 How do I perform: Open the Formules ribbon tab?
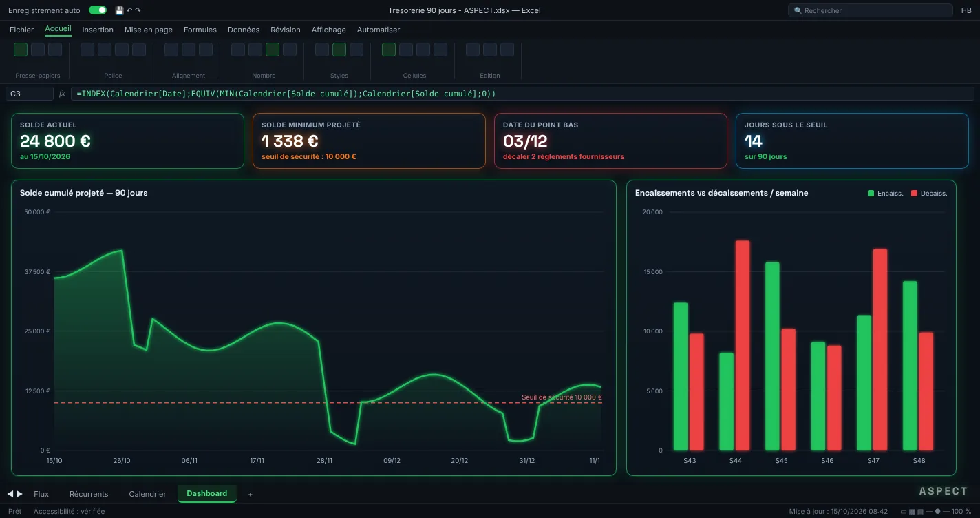tap(200, 30)
